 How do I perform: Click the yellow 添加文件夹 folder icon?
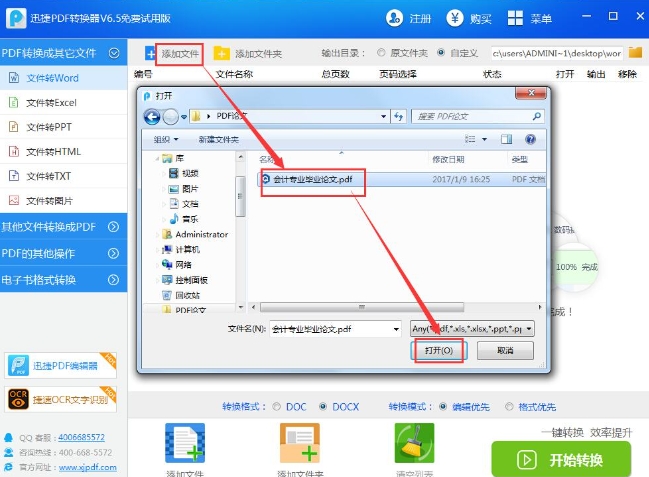point(221,53)
